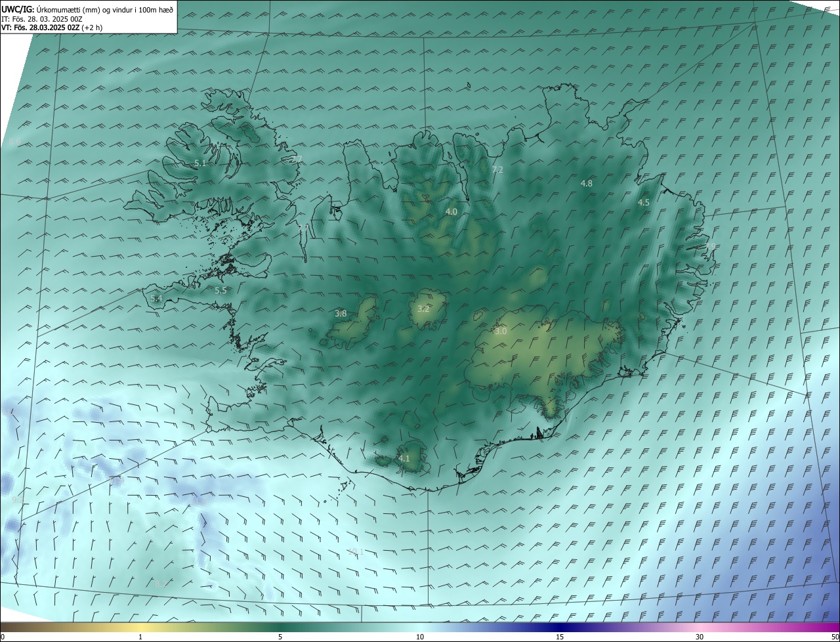Image resolution: width=840 pixels, height=642 pixels.
Task: Click the 7.9 value on the east coast
Action: [711, 247]
